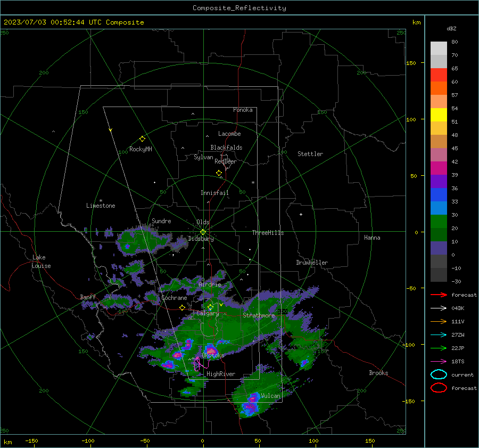Click the green 22JP arrow icon

tap(439, 348)
